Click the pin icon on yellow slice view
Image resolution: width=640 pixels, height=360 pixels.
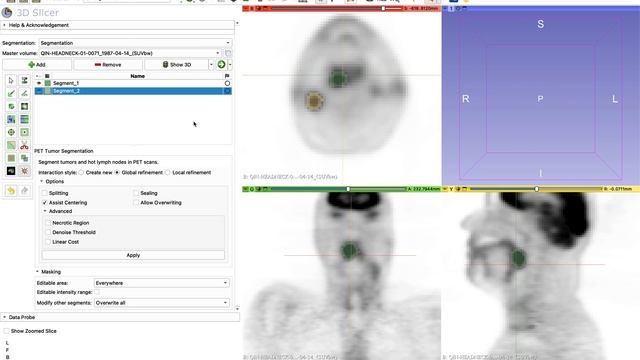(x=445, y=189)
